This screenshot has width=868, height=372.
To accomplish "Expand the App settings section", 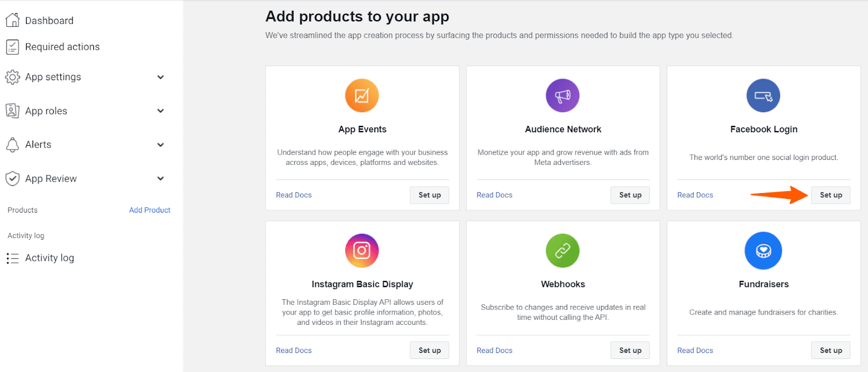I will [161, 76].
